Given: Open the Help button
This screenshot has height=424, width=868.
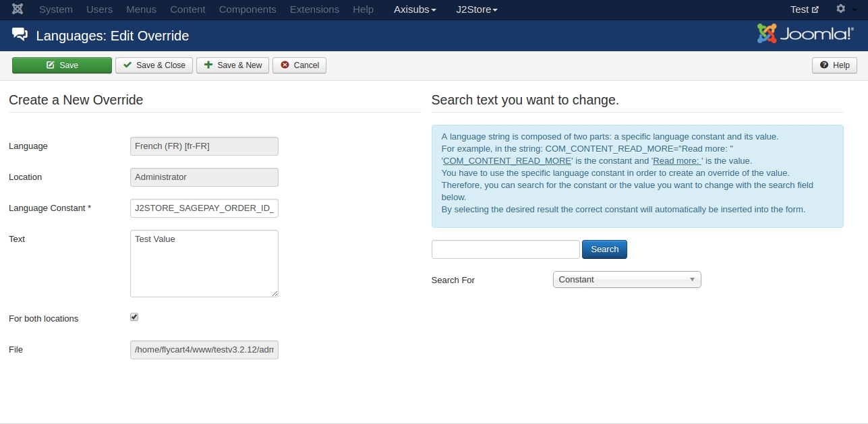Looking at the screenshot, I should 834,65.
